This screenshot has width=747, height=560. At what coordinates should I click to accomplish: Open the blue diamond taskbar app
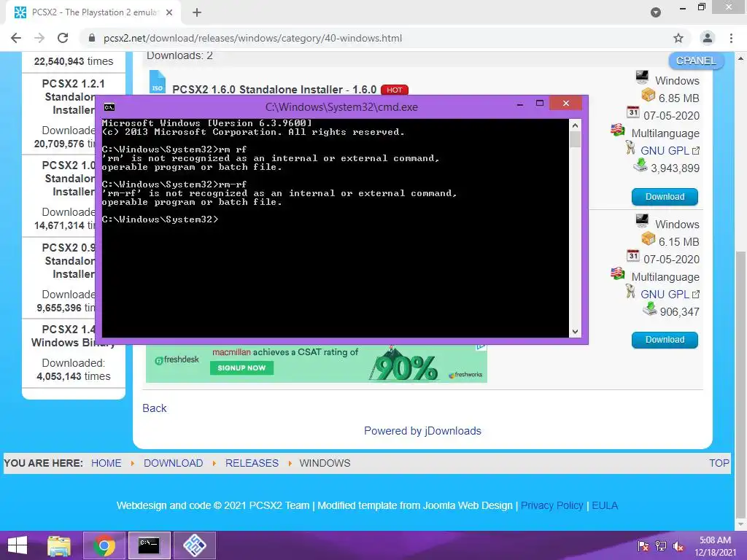coord(194,545)
